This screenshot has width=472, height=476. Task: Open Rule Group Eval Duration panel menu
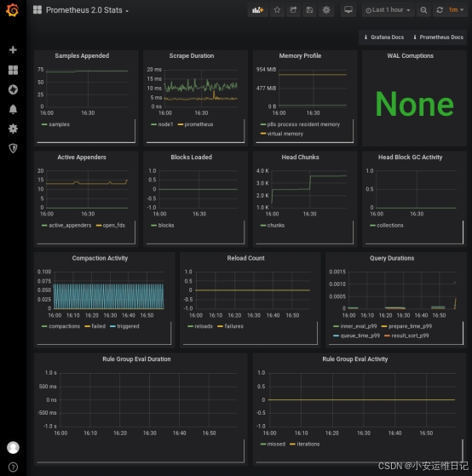[136, 359]
